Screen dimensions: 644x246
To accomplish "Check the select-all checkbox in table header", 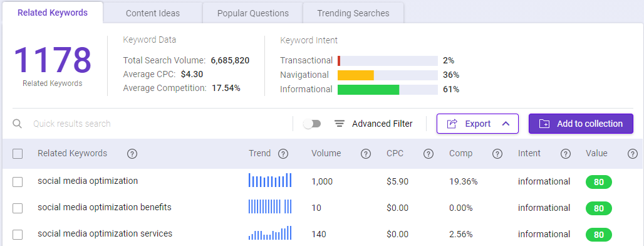I will tap(18, 154).
